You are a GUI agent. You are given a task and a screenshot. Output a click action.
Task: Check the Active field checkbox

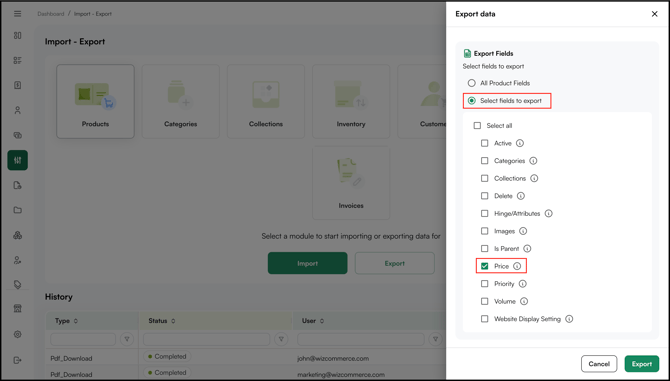click(485, 143)
